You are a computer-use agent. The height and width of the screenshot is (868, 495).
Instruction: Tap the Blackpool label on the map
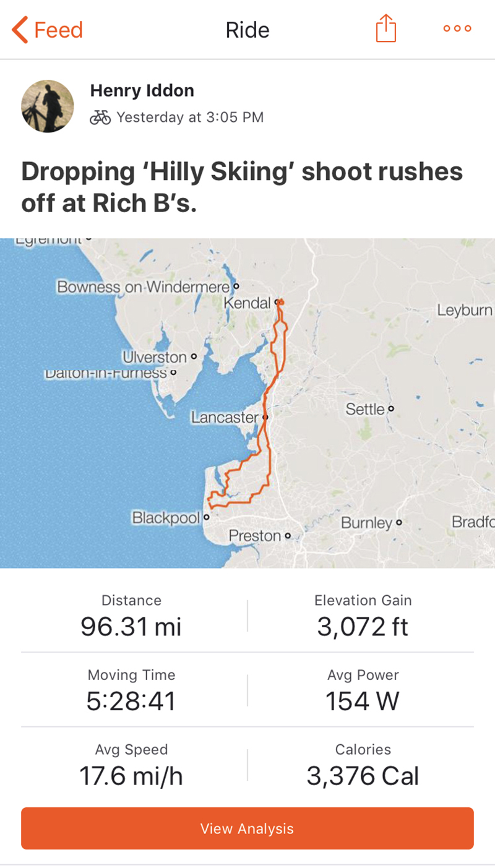pyautogui.click(x=165, y=517)
